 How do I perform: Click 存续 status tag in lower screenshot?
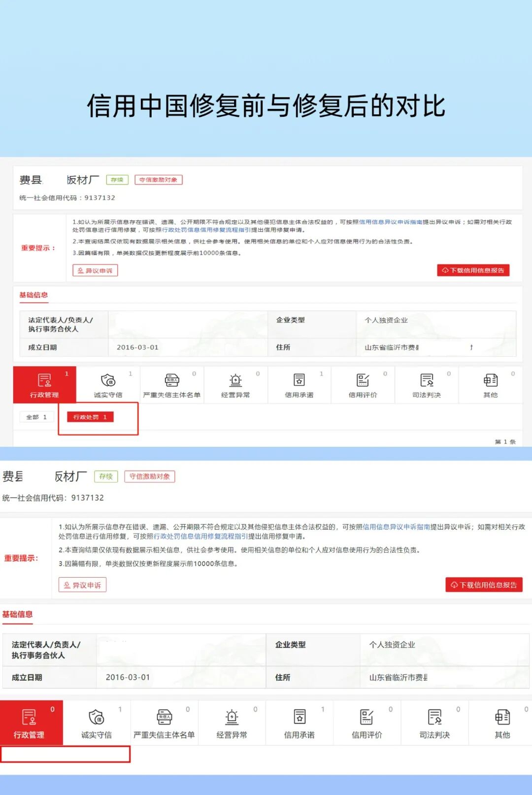coord(106,476)
